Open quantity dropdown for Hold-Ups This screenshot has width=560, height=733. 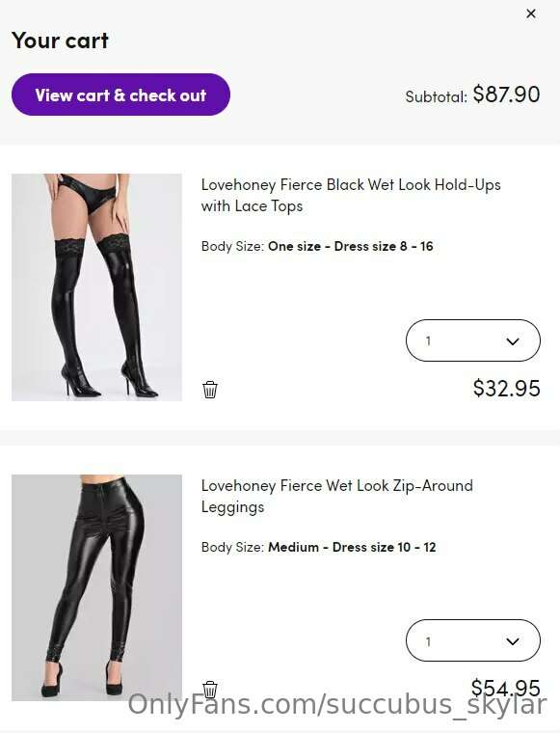473,340
